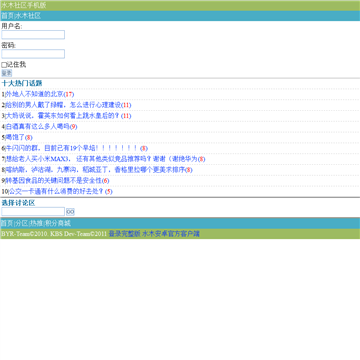Click the 密码 input field
360x360 pixels.
click(33, 54)
